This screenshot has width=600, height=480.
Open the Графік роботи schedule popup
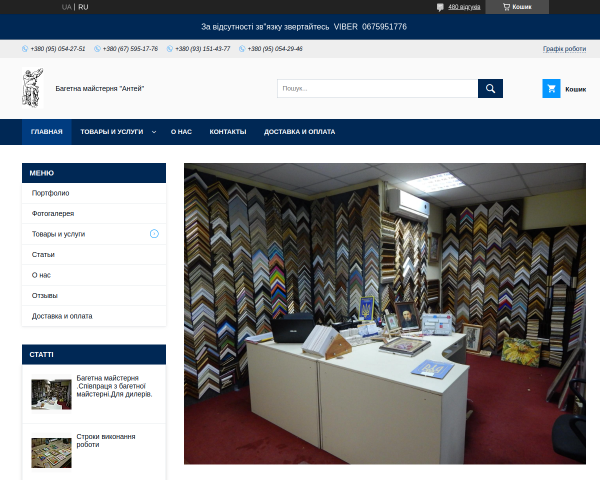564,49
